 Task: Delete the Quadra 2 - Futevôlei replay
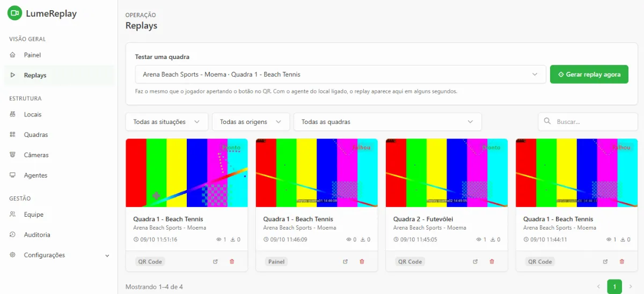click(492, 262)
